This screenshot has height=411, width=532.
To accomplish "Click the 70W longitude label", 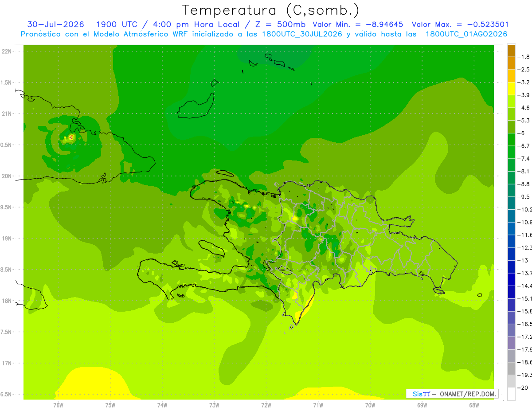I will click(x=370, y=405).
